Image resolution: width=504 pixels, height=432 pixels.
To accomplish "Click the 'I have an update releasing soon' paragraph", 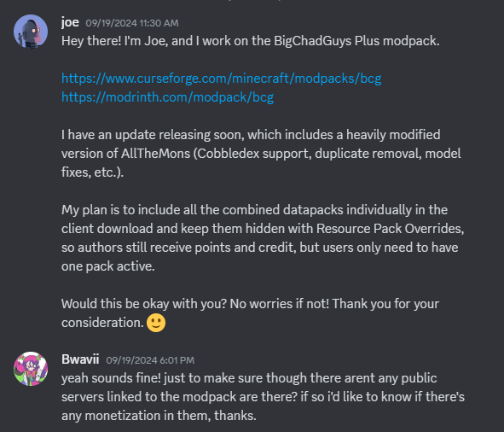I will [261, 153].
